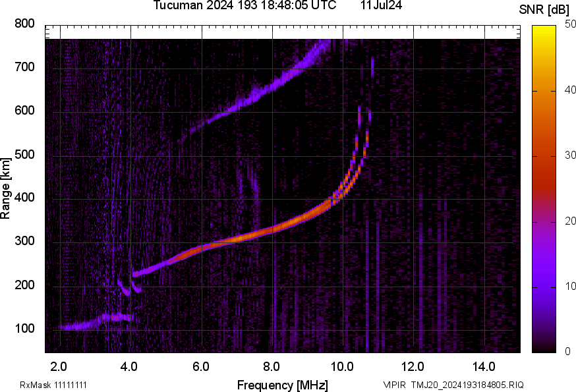Click the colorbar tick label '40'
The width and height of the screenshot is (576, 392).
(570, 90)
